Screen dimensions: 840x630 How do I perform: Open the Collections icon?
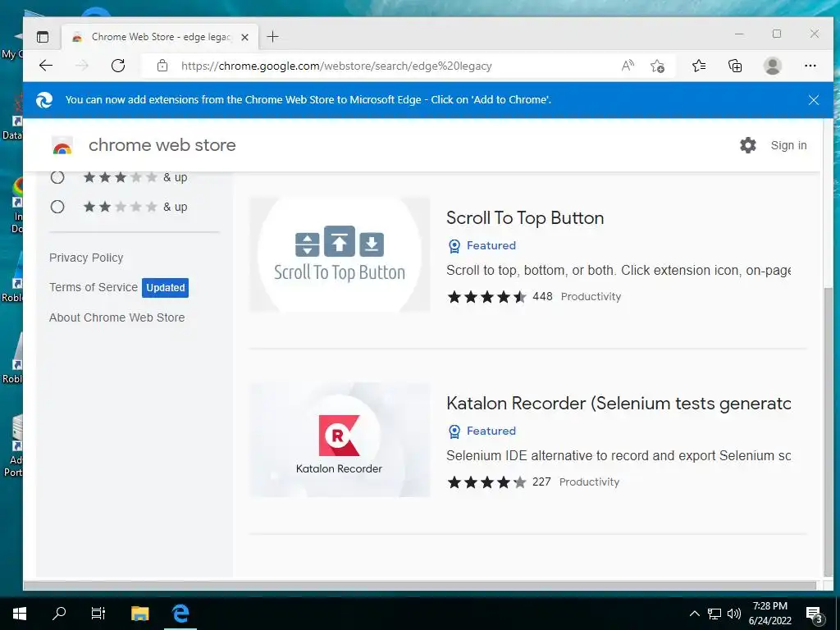(x=735, y=66)
